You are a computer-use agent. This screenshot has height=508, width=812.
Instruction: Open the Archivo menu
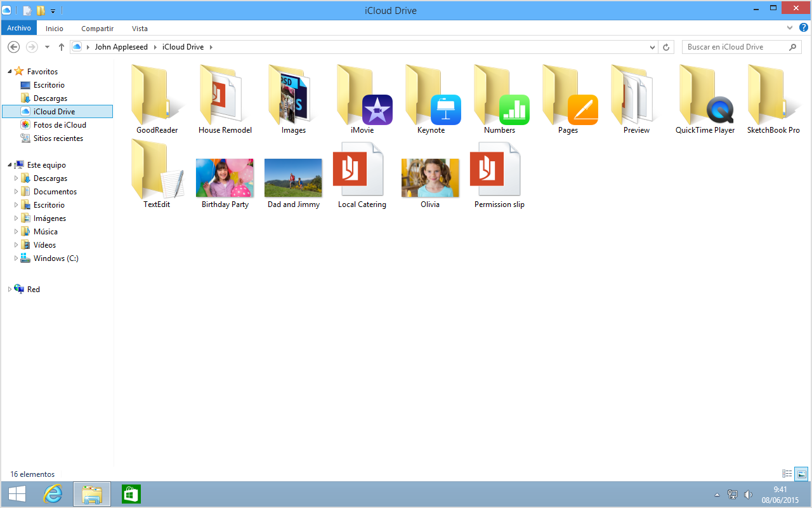19,28
